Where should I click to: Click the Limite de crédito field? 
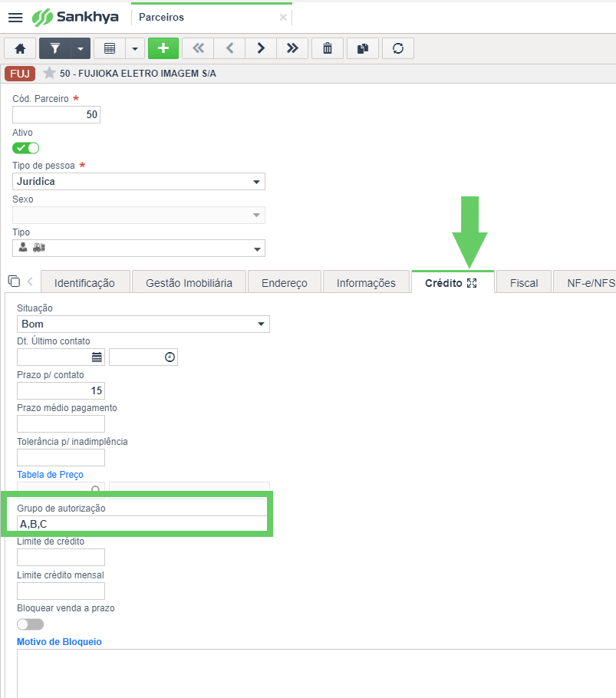61,558
